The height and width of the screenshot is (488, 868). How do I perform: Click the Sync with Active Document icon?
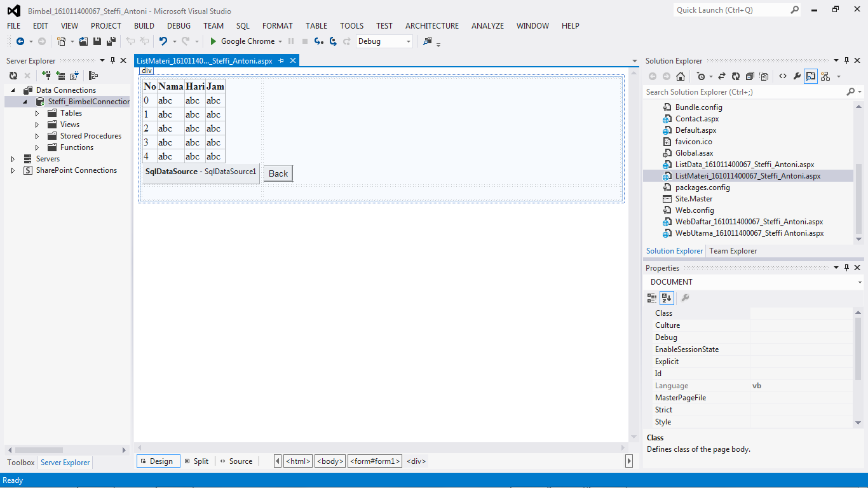point(722,76)
